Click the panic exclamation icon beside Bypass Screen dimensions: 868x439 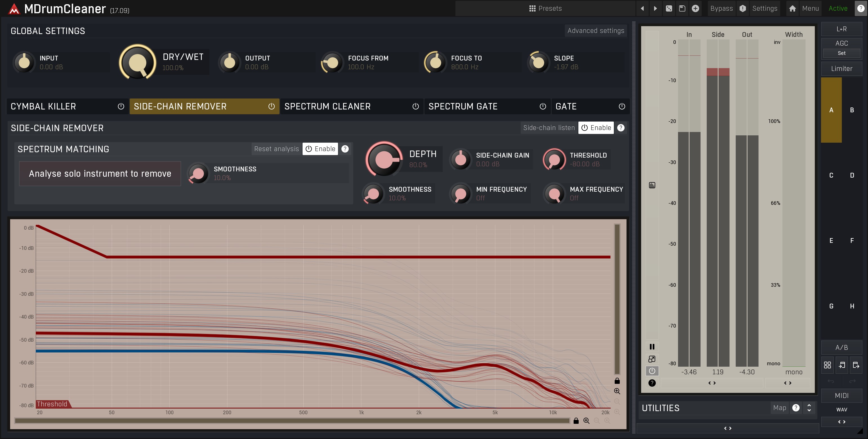click(x=743, y=8)
